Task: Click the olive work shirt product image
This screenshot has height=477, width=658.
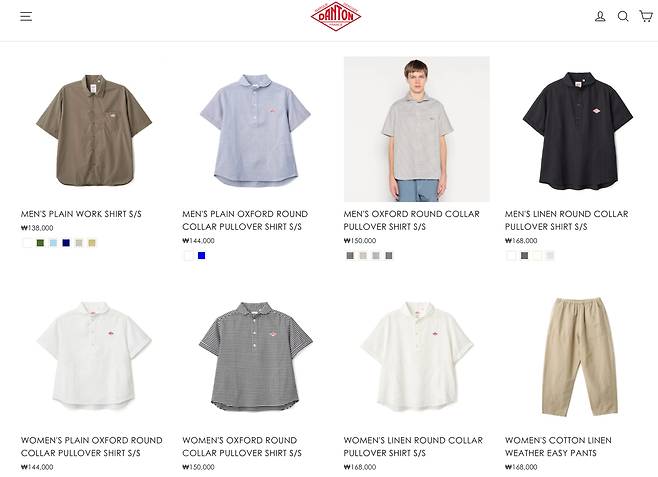Action: tap(94, 130)
